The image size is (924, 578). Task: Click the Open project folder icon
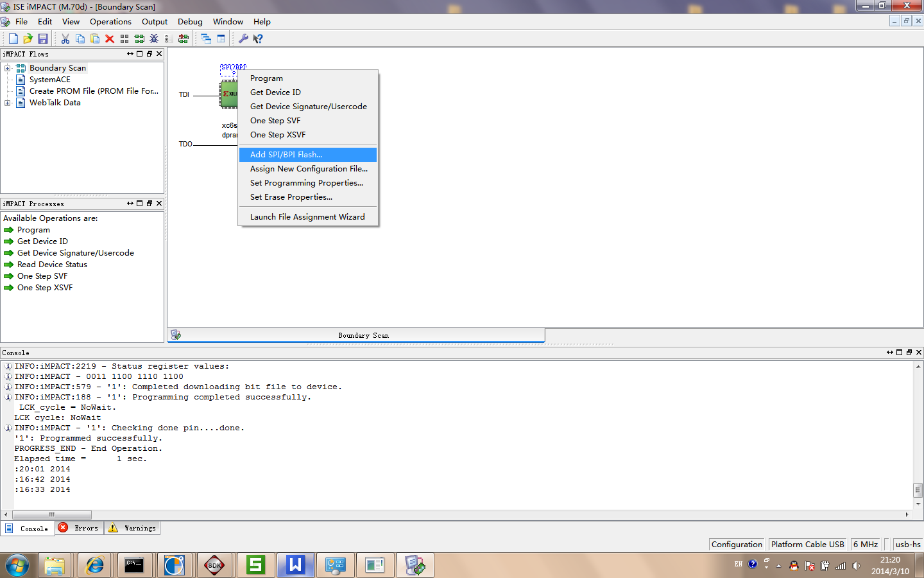[28, 39]
